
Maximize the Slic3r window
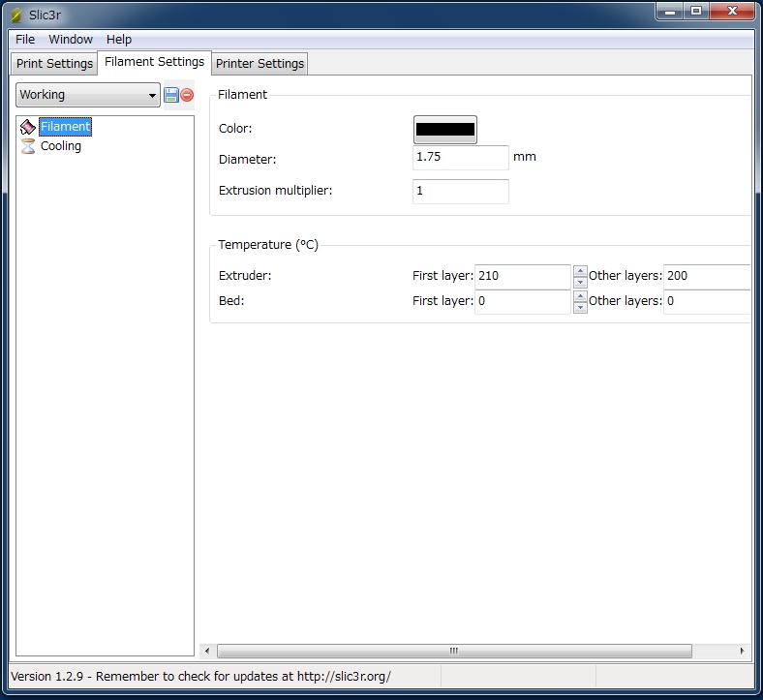click(x=696, y=12)
